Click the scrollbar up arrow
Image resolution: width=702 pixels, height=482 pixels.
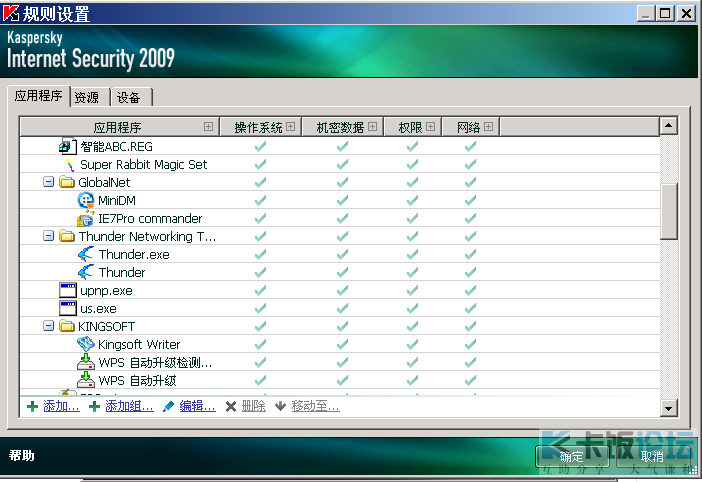[668, 126]
